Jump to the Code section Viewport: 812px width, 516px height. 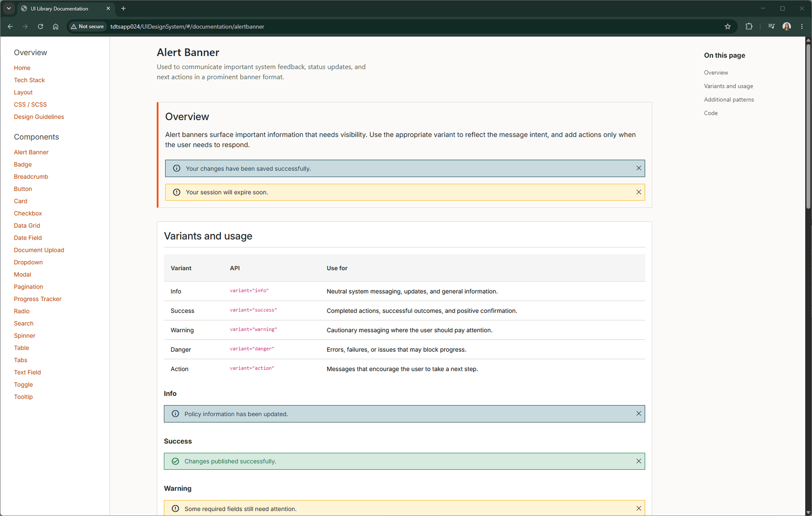point(710,113)
